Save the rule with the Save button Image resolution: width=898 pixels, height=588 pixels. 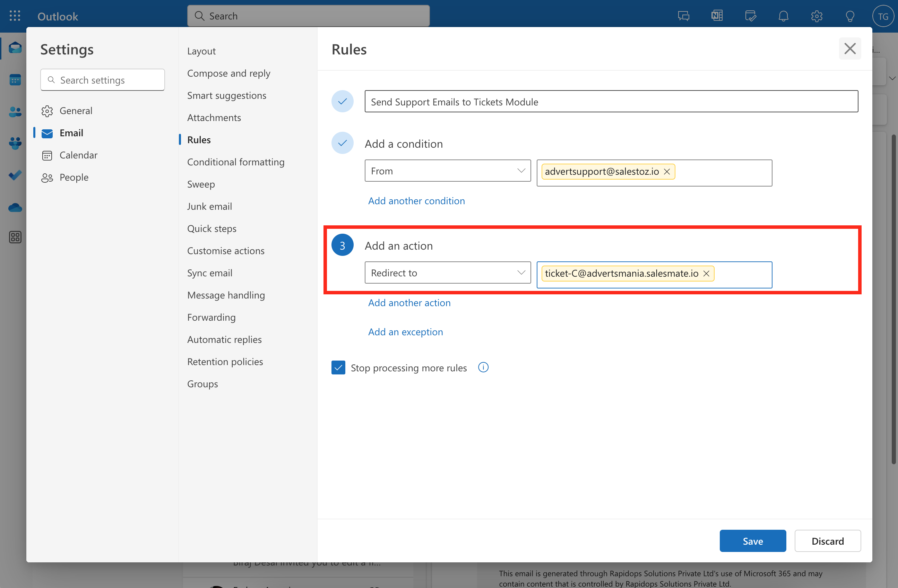tap(752, 541)
